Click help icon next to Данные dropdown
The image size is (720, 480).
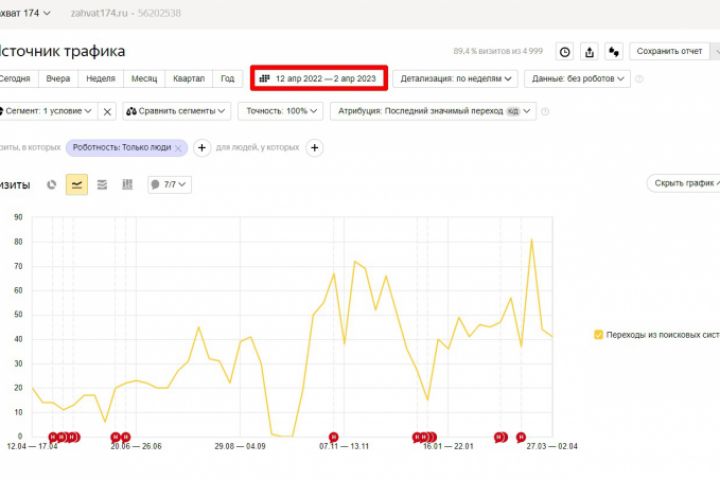639,79
